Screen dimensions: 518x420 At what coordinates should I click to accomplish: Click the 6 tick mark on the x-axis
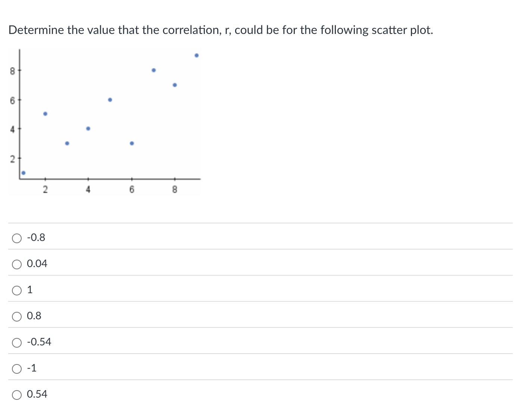pyautogui.click(x=131, y=180)
